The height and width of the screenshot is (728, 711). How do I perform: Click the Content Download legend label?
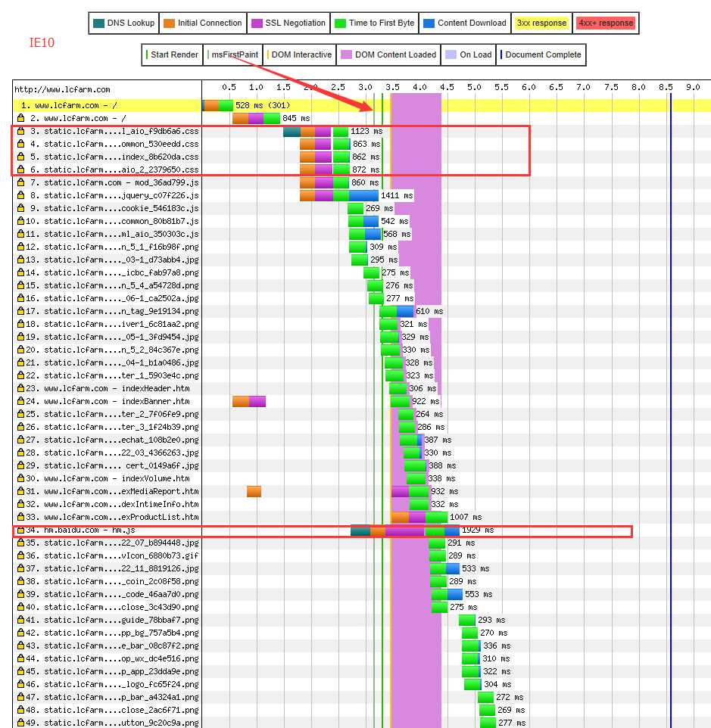click(472, 23)
